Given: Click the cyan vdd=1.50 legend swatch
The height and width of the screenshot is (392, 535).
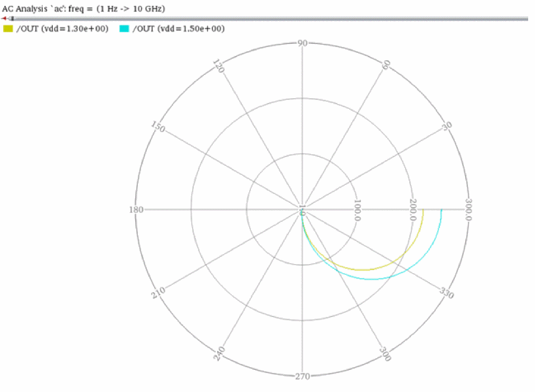Looking at the screenshot, I should click(124, 29).
